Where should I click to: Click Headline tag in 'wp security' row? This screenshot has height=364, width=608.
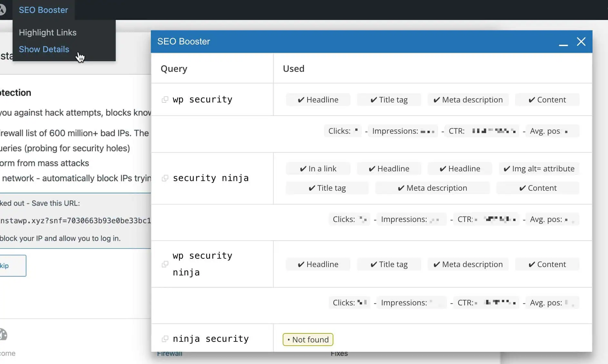(318, 100)
